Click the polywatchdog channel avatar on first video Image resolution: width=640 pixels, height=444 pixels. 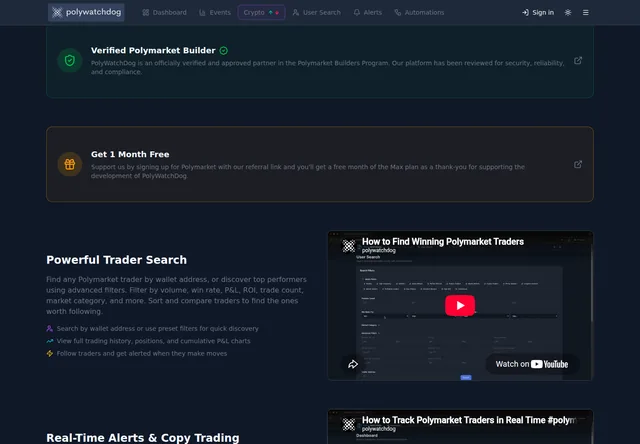point(349,246)
